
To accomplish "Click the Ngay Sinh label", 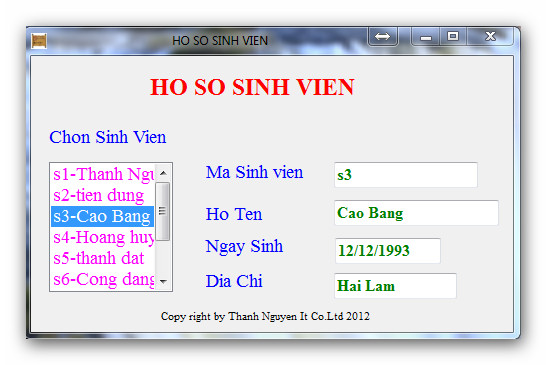I will [x=244, y=247].
